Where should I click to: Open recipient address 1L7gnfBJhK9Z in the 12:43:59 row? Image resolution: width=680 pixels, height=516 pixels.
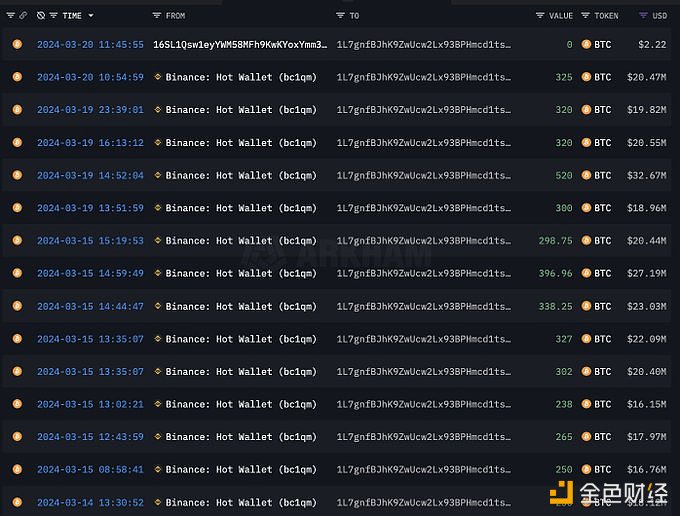point(424,437)
